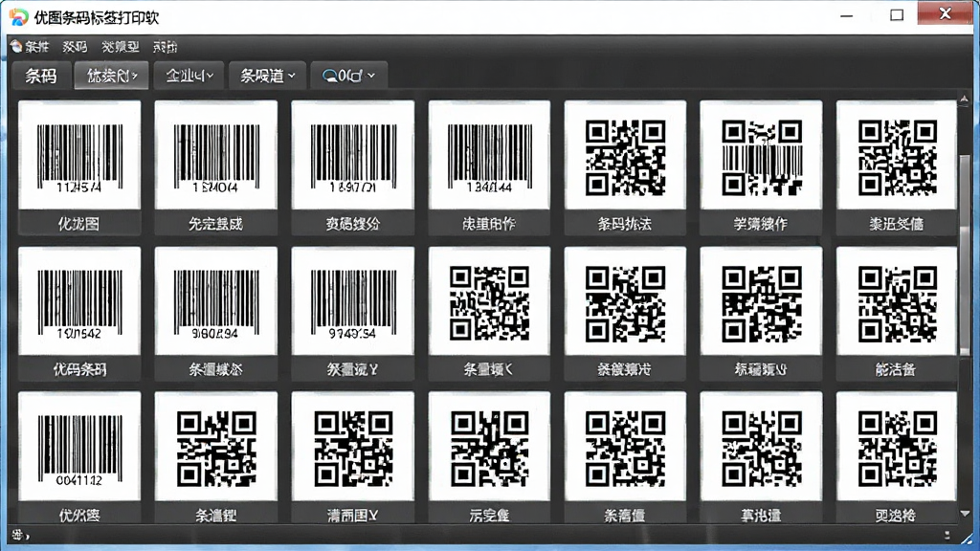
Task: Open the dropdown with the speech bubble icon
Action: pos(348,76)
